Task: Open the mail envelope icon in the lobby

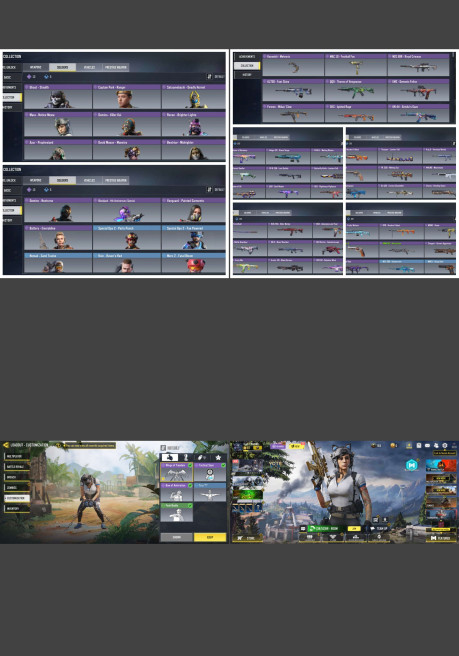Action: [x=428, y=446]
